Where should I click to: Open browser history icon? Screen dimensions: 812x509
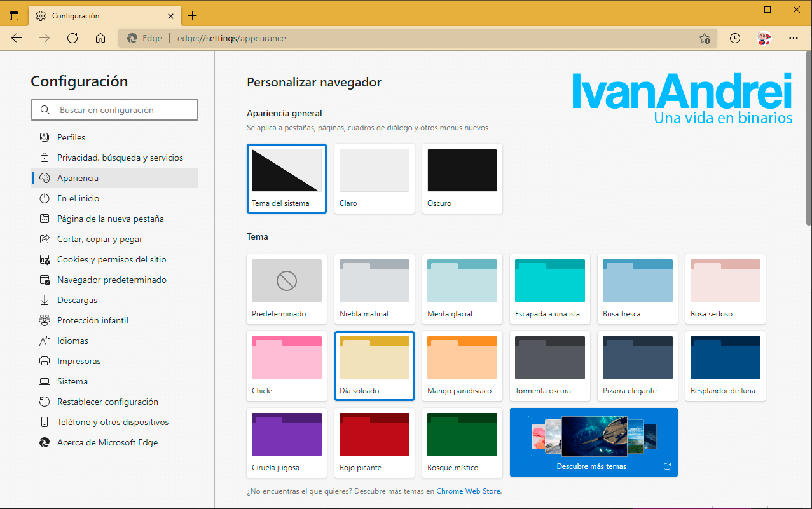point(735,38)
